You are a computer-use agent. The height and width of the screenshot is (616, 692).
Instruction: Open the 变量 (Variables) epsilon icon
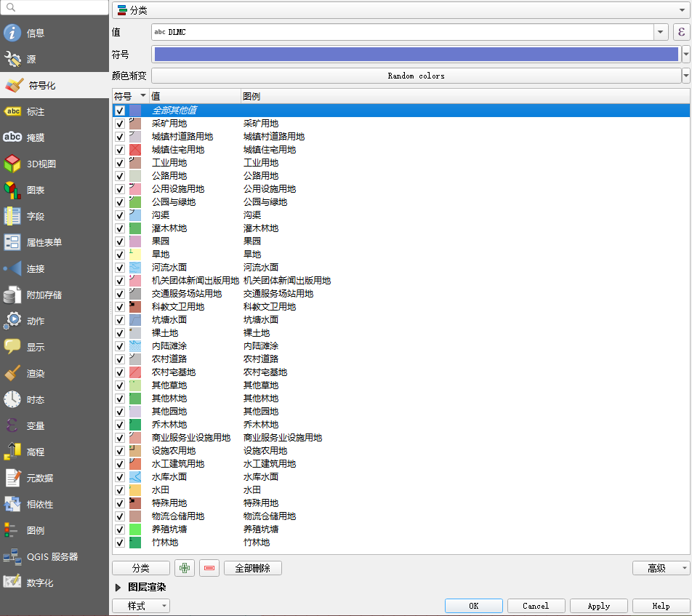tap(12, 425)
